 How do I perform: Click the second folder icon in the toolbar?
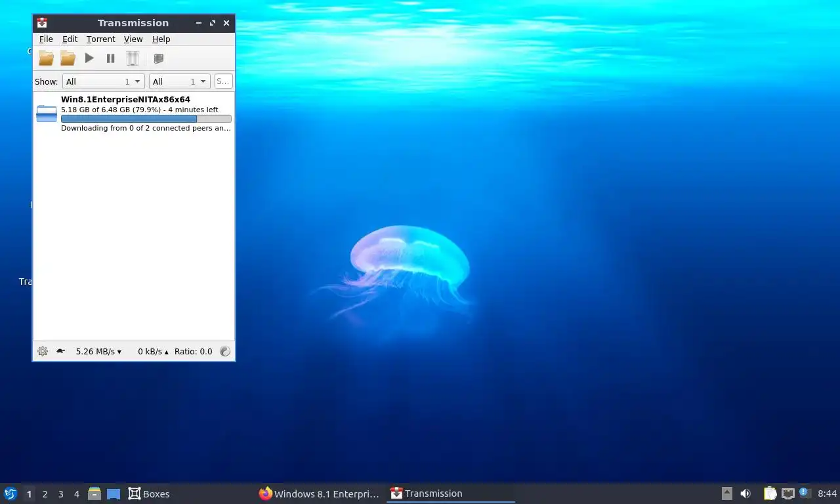(68, 58)
